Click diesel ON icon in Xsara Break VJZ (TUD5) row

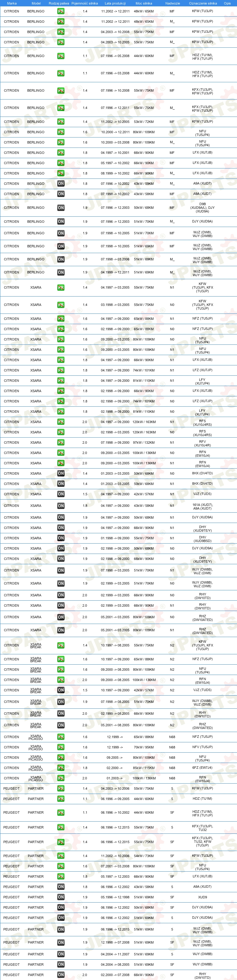tap(61, 690)
